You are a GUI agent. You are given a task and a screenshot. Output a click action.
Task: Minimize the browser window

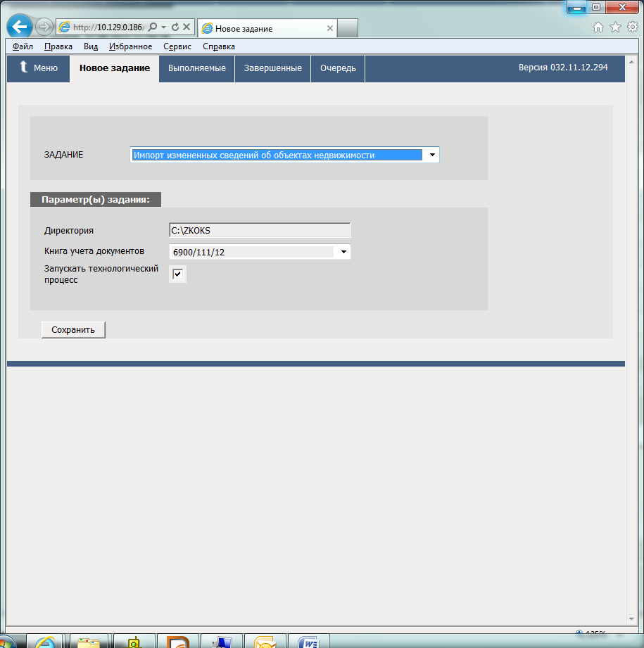pyautogui.click(x=577, y=8)
